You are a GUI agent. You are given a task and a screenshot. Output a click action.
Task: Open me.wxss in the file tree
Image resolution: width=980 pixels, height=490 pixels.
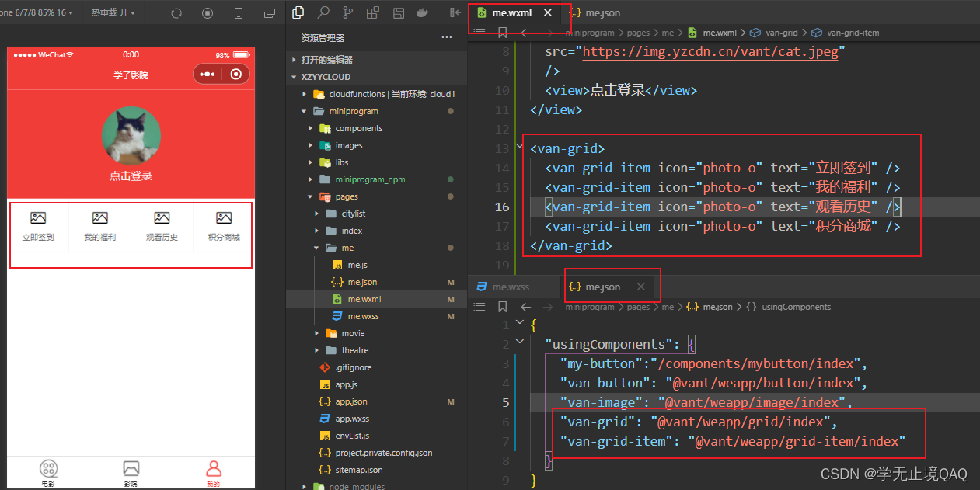[363, 316]
